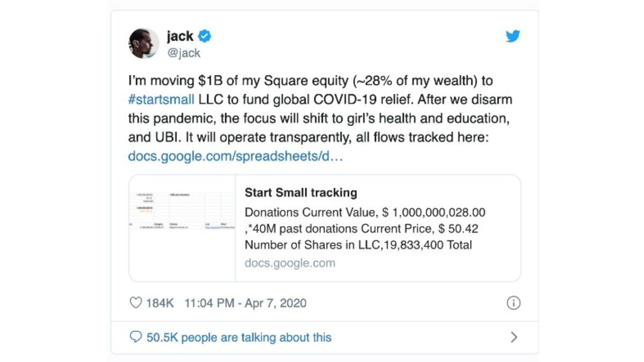
Task: Click the display name jack
Action: 180,35
